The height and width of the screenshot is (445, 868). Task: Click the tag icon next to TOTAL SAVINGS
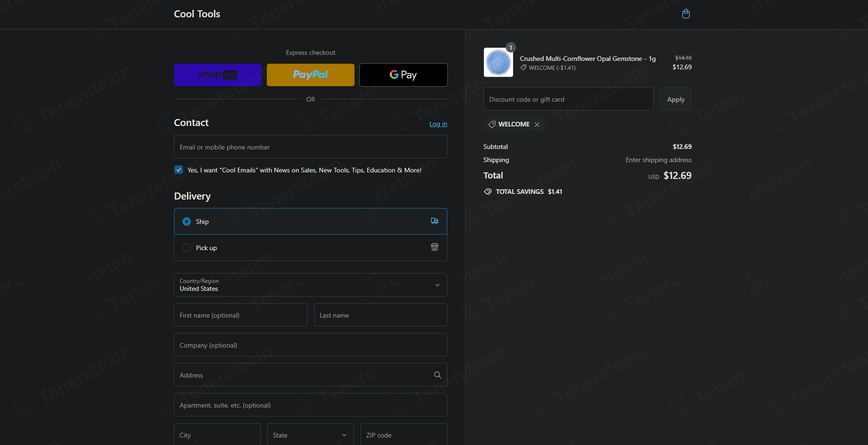click(x=487, y=191)
